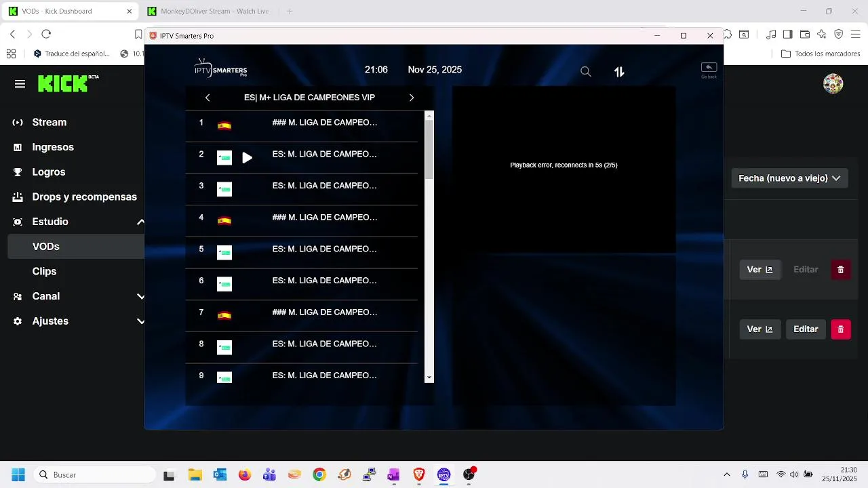The width and height of the screenshot is (868, 488).
Task: Click the channel list scrollbar thumb
Action: (x=429, y=150)
